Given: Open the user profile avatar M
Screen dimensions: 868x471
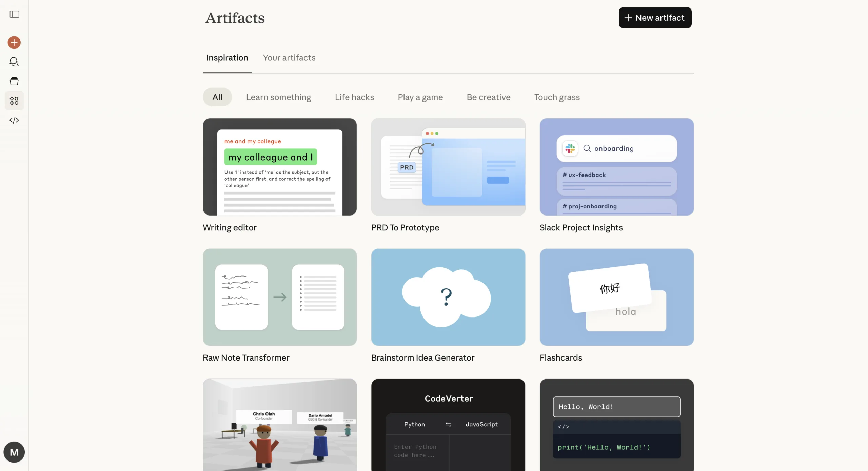Looking at the screenshot, I should pos(14,452).
